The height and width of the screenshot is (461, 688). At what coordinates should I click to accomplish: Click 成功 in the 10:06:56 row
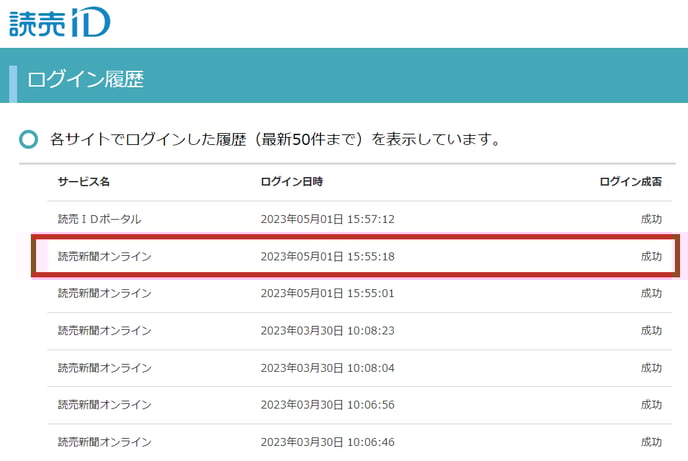coord(651,404)
